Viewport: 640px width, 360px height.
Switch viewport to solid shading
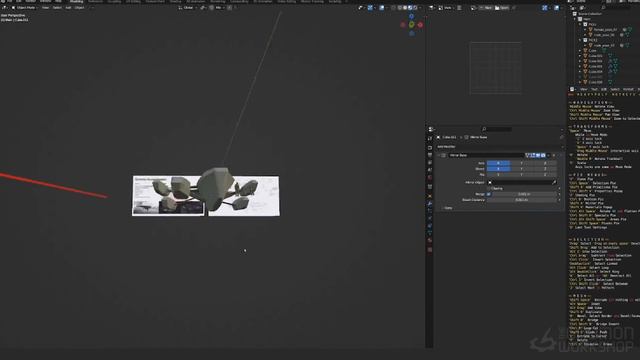pyautogui.click(x=405, y=8)
